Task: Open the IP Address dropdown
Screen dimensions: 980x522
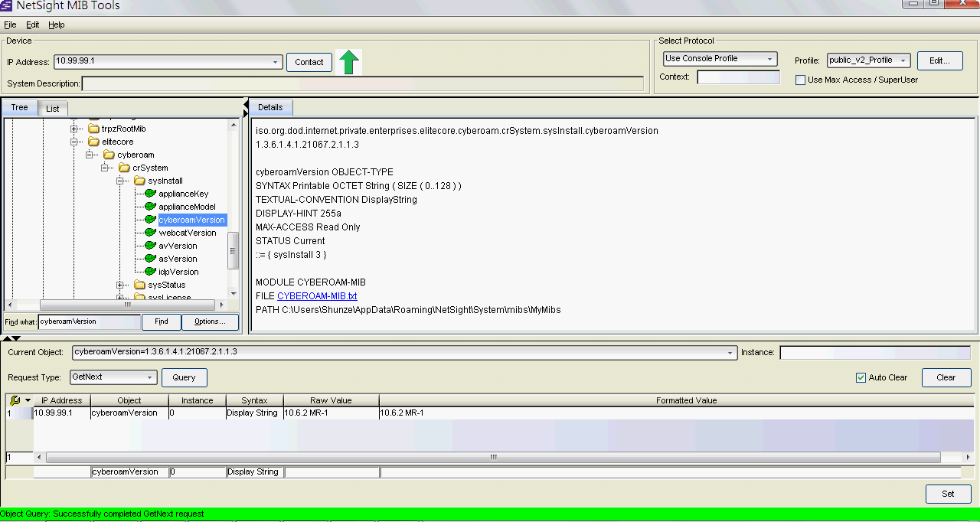Action: click(x=276, y=62)
